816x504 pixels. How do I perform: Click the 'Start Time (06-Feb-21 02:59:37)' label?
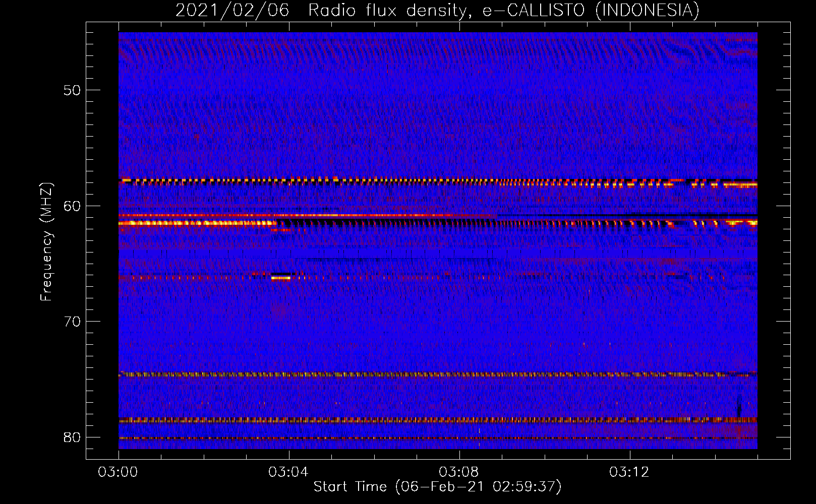click(x=437, y=487)
